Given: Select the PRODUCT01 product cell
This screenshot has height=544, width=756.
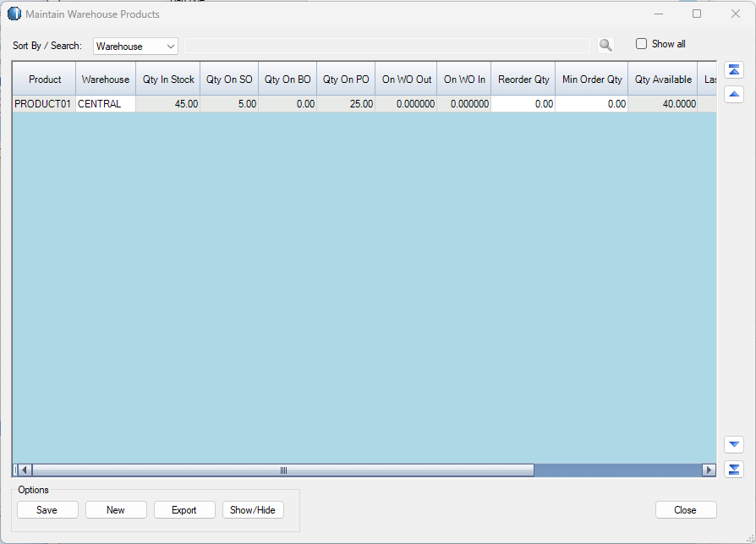Looking at the screenshot, I should (x=43, y=104).
